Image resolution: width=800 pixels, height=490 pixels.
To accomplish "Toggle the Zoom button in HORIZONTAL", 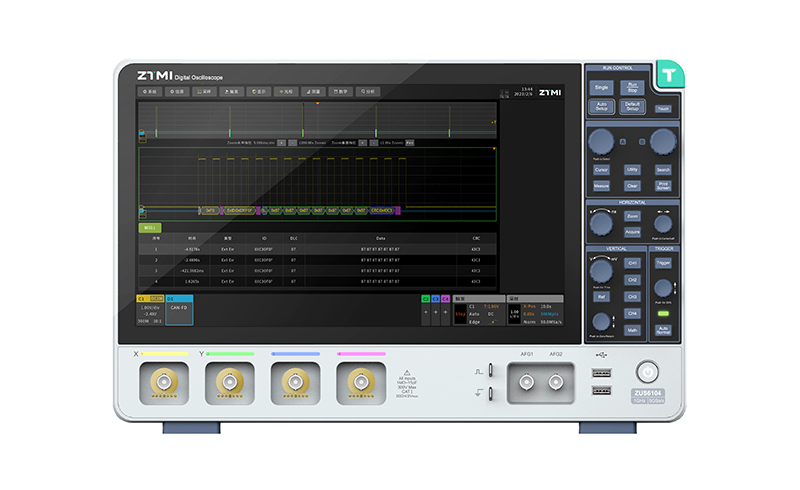I will 632,216.
